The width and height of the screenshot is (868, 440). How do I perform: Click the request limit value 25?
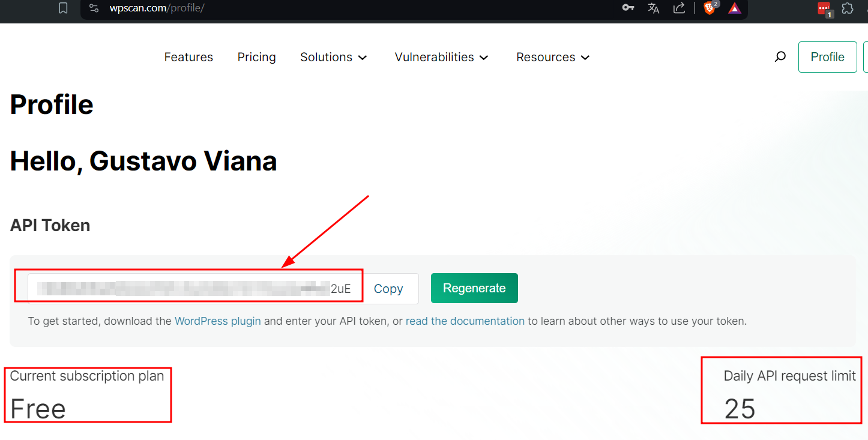coord(740,409)
